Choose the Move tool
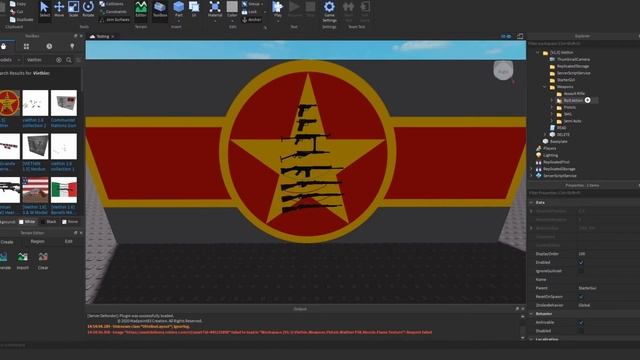640x360 pixels. 59,9
